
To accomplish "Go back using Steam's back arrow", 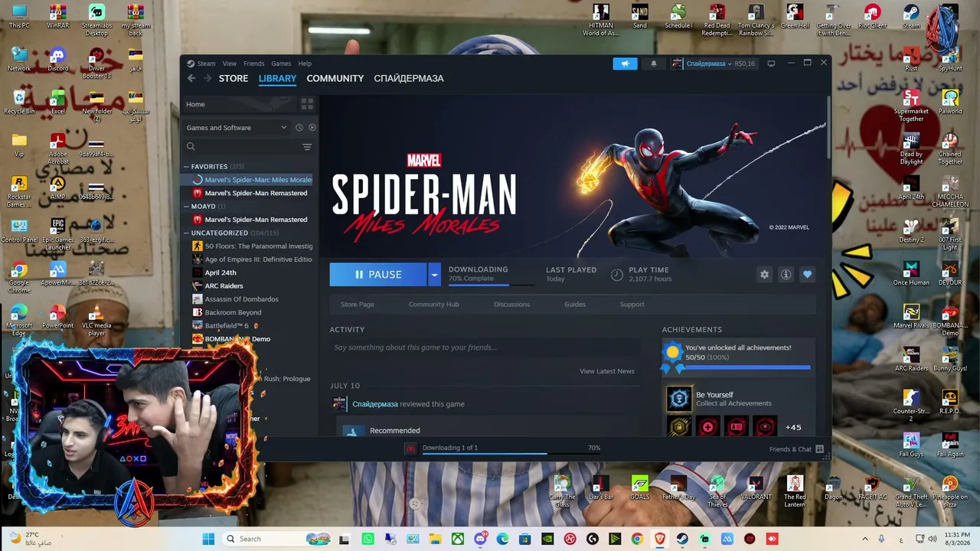I will (x=191, y=78).
